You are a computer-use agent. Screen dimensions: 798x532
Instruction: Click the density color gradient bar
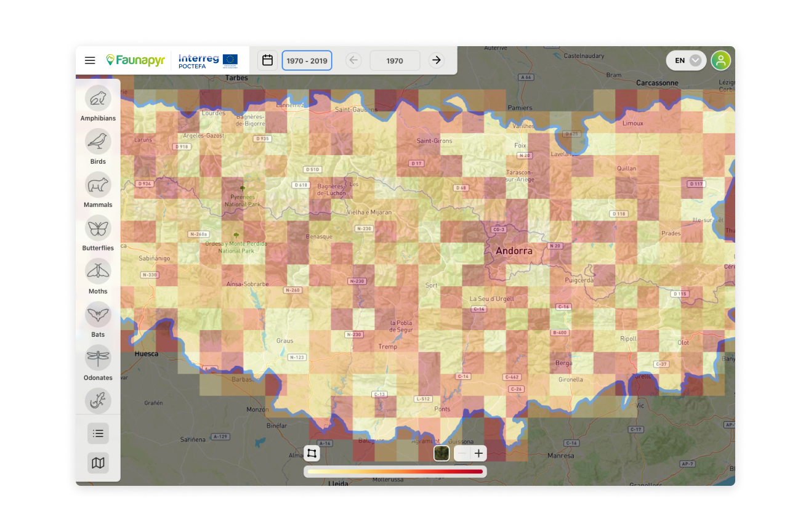(395, 472)
